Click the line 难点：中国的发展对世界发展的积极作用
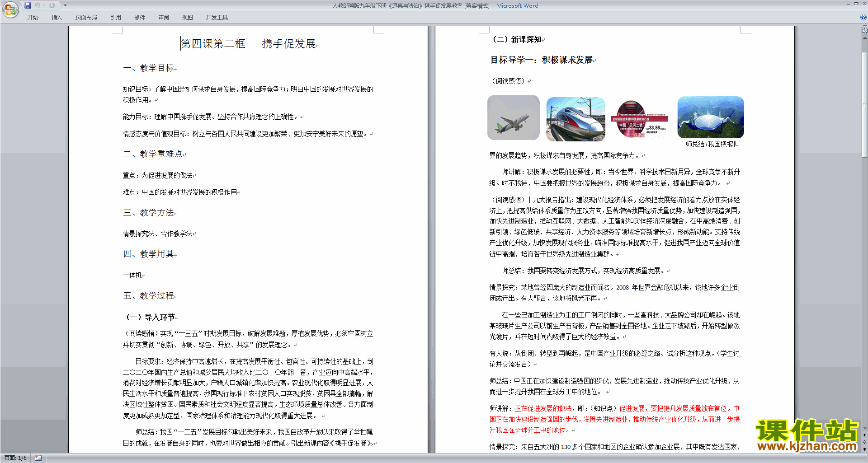 [x=180, y=192]
